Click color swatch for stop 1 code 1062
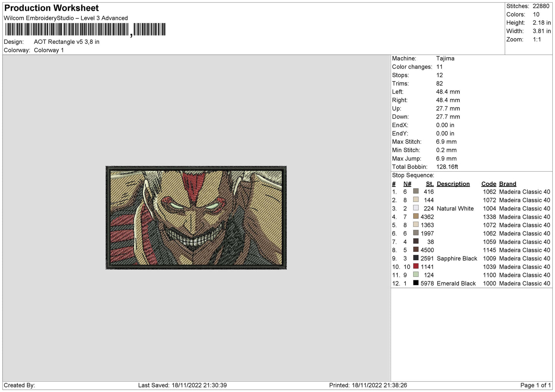The width and height of the screenshot is (555, 392). click(416, 191)
